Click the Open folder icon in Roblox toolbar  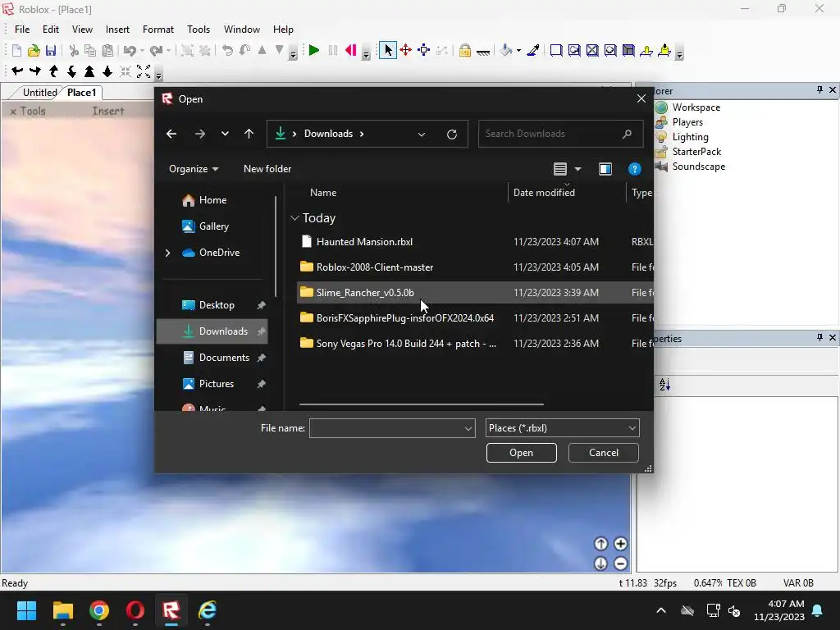point(34,51)
